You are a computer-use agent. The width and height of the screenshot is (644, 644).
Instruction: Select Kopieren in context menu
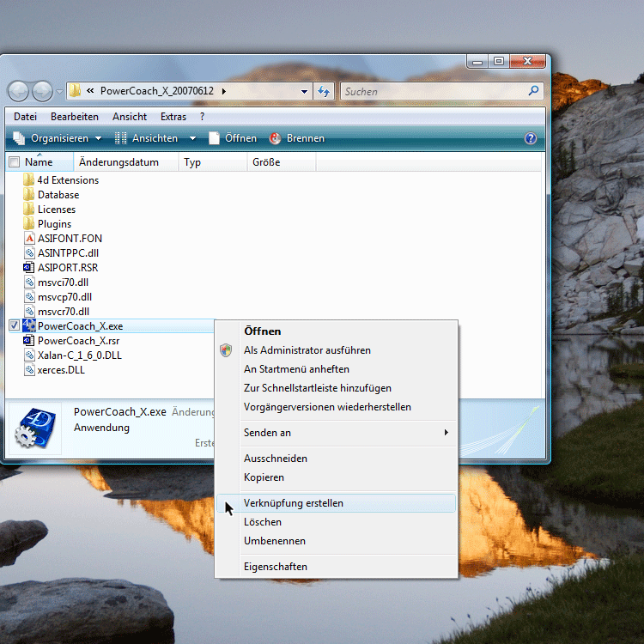pos(336,477)
